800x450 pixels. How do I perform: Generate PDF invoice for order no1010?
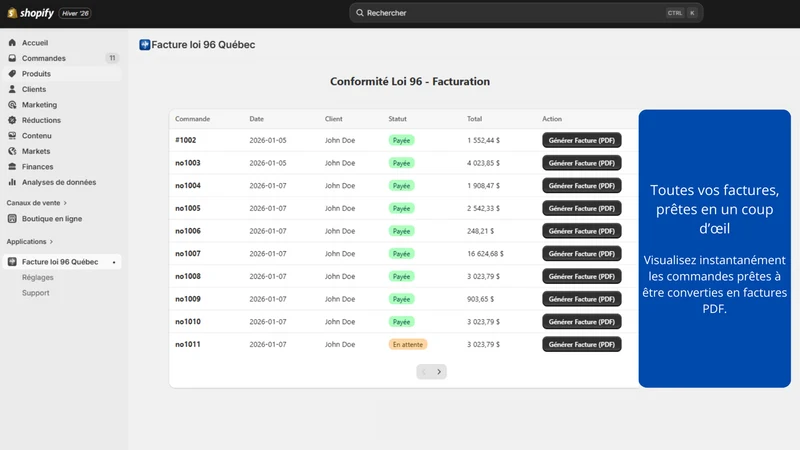click(x=582, y=322)
